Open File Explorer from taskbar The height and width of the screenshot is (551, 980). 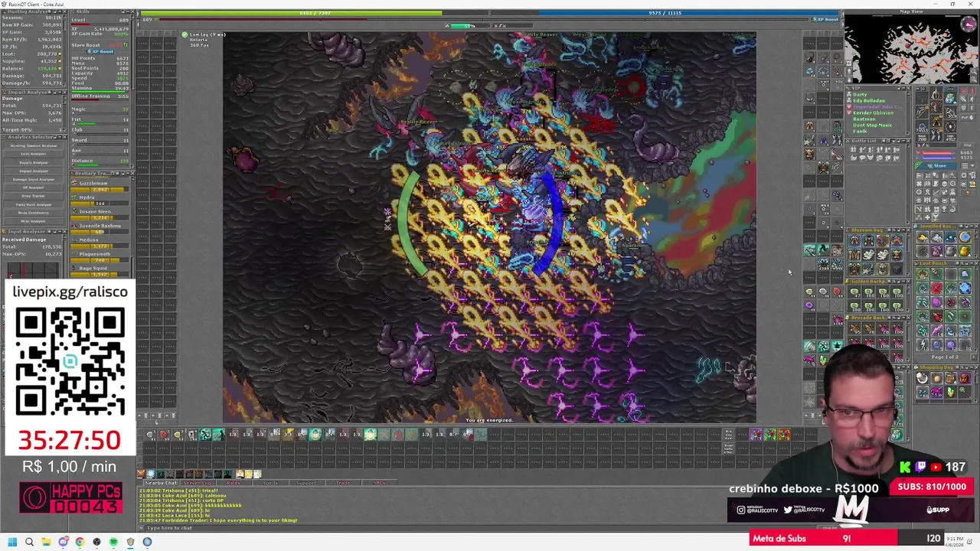46,542
